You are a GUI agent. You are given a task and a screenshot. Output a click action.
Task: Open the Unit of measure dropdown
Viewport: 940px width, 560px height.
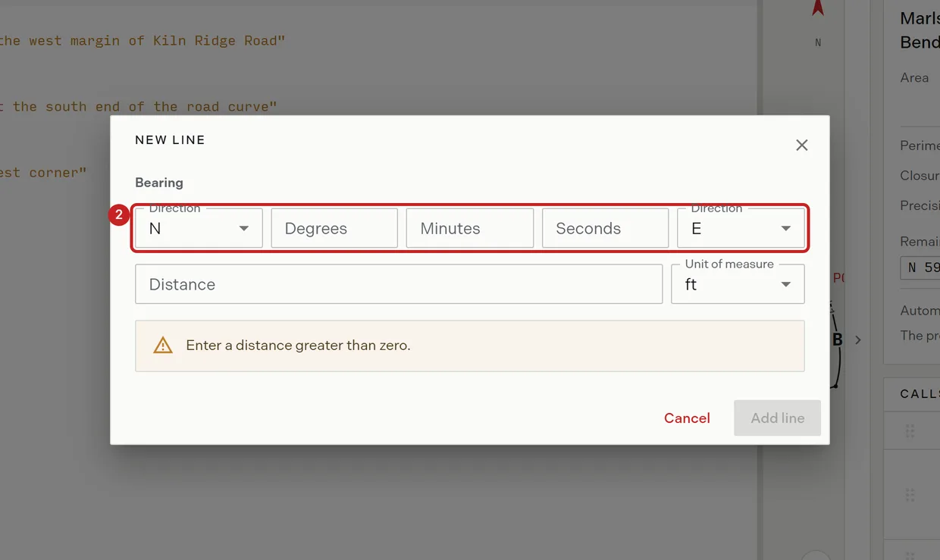738,284
